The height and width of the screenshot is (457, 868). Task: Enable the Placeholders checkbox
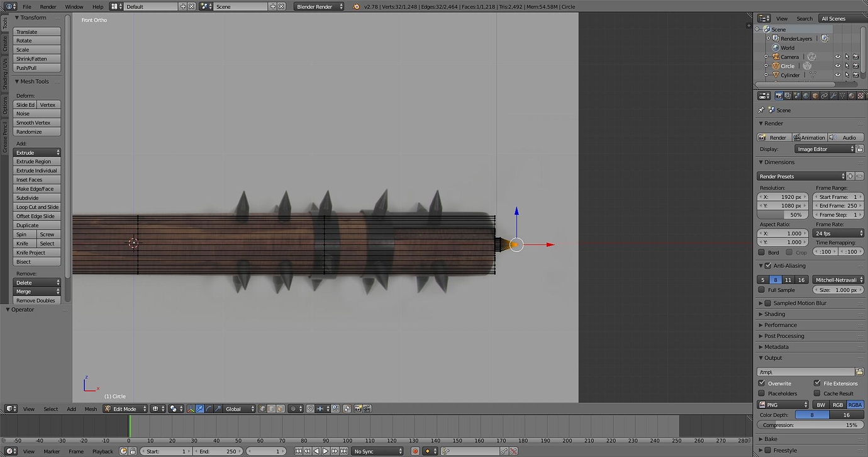pos(762,393)
